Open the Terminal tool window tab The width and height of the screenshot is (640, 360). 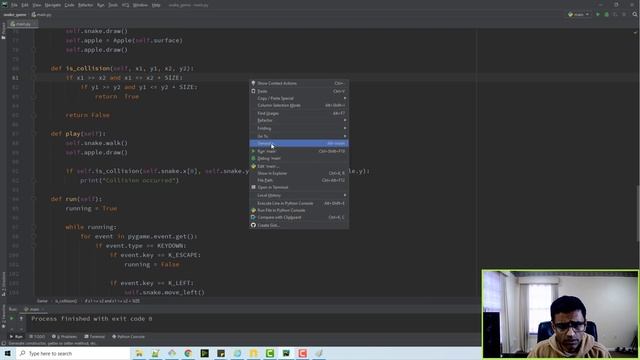[x=95, y=337]
